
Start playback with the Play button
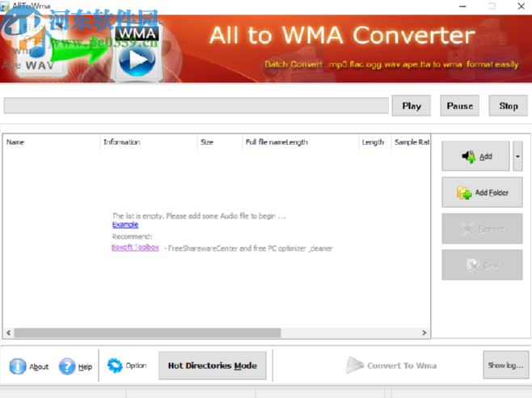412,106
